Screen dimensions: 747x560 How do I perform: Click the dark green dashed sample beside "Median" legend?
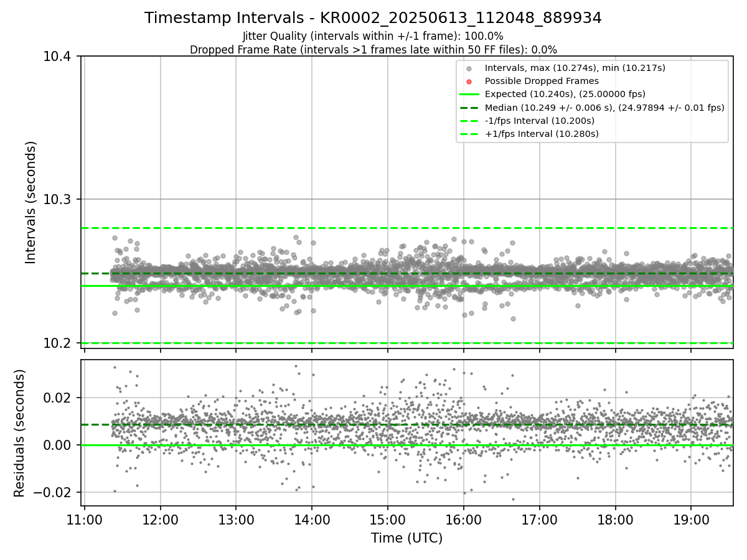[469, 108]
